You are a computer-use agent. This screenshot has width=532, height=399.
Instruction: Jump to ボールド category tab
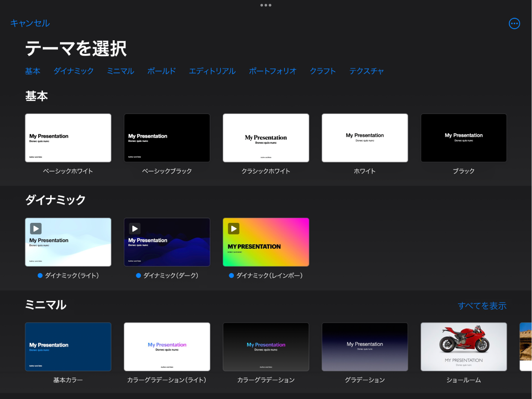point(161,71)
